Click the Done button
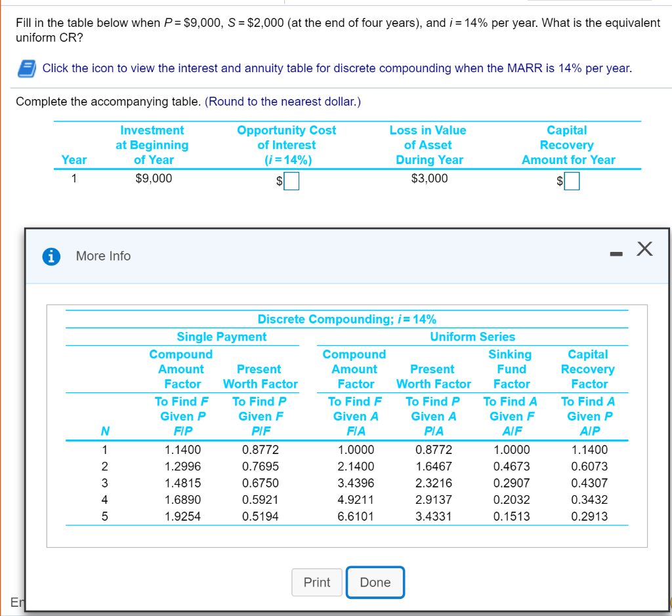The height and width of the screenshot is (616, 672). 375,582
